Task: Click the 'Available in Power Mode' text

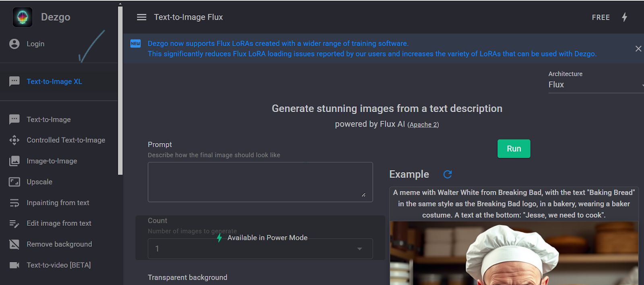Action: click(267, 238)
